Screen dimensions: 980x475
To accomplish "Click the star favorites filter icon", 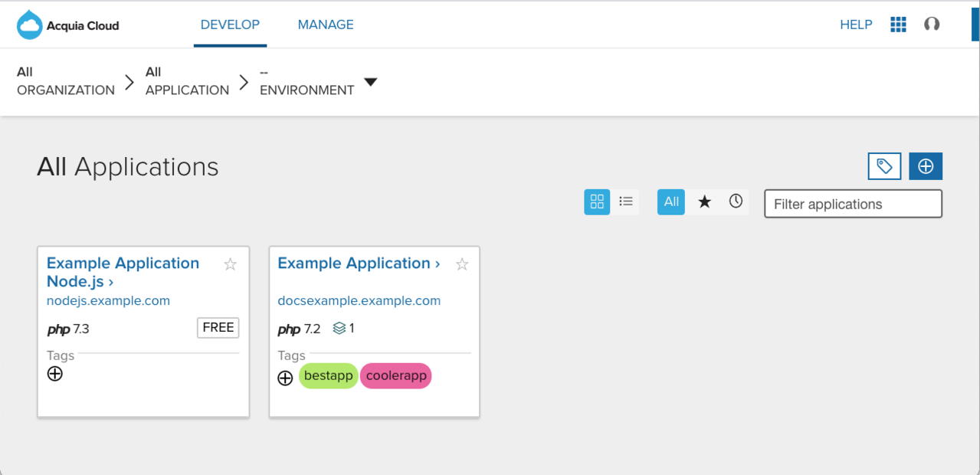I will (703, 201).
